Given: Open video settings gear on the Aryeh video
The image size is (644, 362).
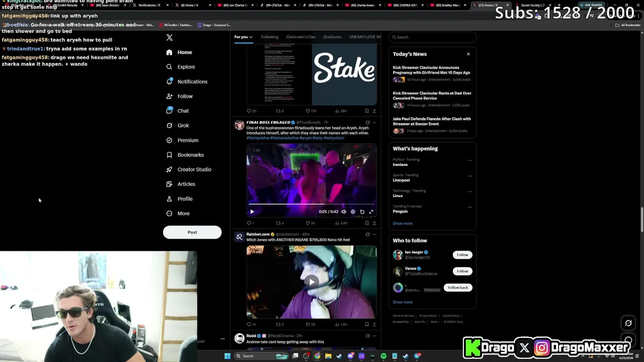Looking at the screenshot, I should (353, 212).
